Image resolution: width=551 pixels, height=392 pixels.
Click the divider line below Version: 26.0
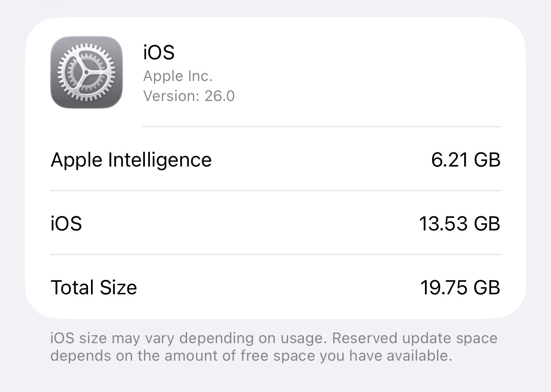[x=321, y=126]
